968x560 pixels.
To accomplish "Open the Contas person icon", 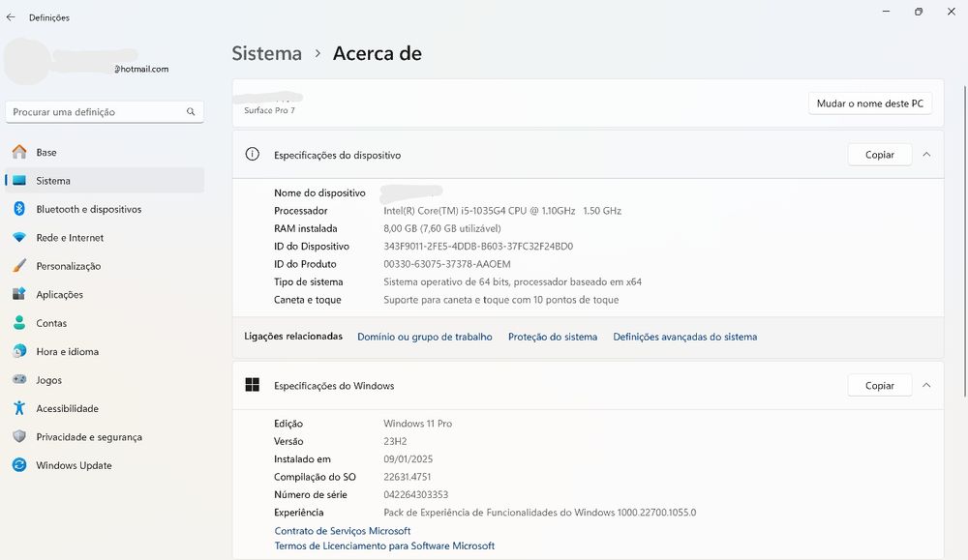I will click(x=19, y=322).
